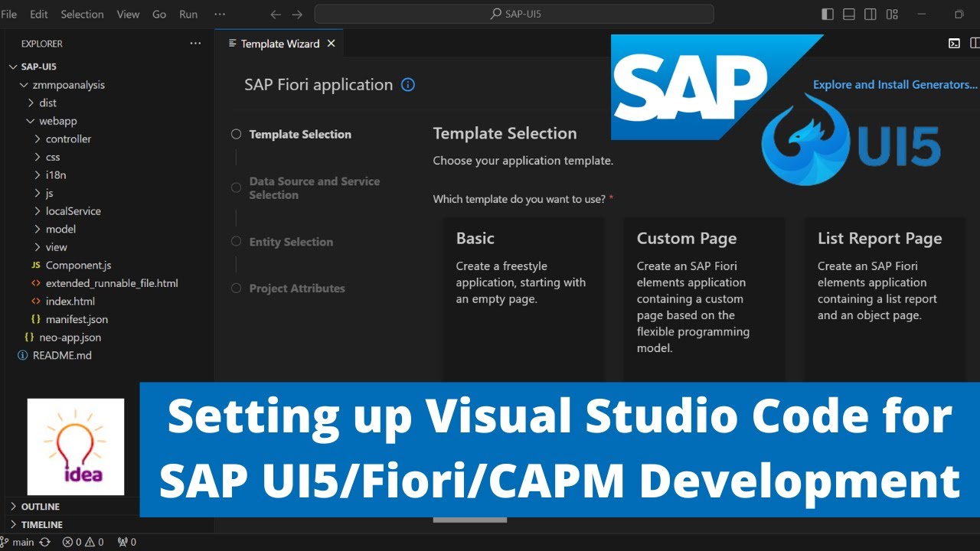The width and height of the screenshot is (980, 551).
Task: Click Explore and Install Generators link
Action: (894, 85)
